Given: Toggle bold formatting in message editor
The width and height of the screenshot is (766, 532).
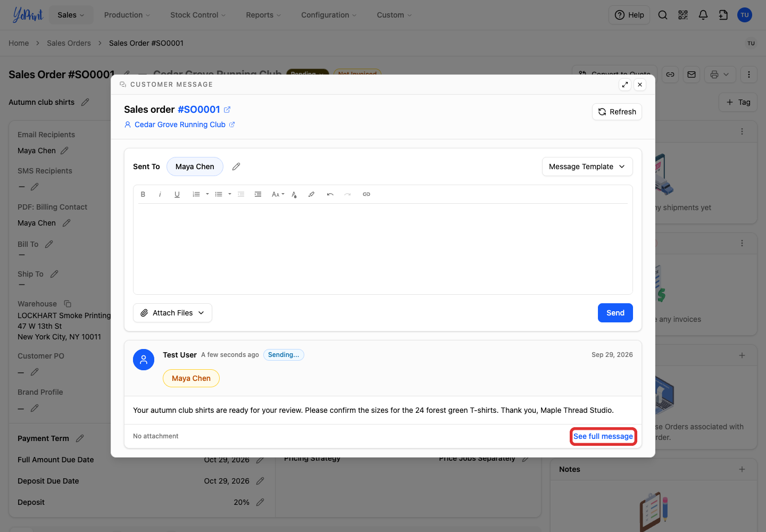Looking at the screenshot, I should tap(143, 194).
